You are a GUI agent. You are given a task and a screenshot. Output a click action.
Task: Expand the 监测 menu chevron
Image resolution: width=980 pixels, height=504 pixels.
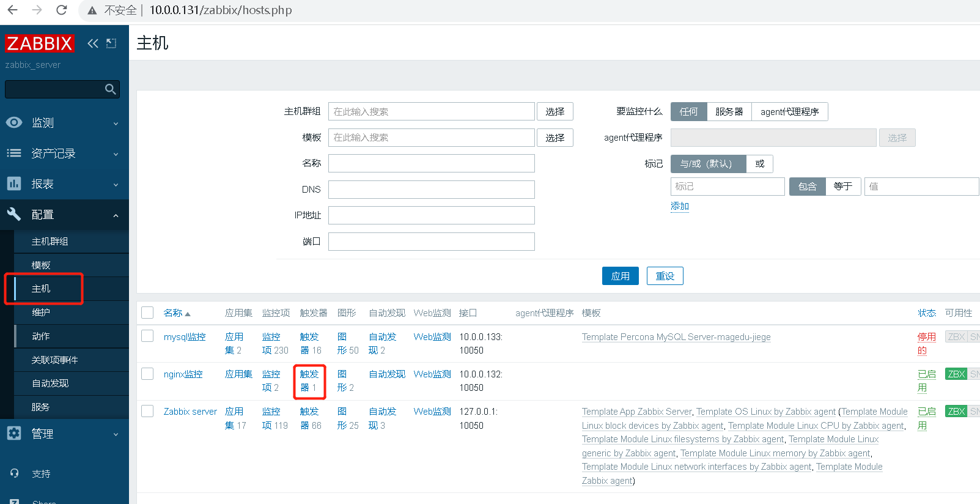(116, 124)
